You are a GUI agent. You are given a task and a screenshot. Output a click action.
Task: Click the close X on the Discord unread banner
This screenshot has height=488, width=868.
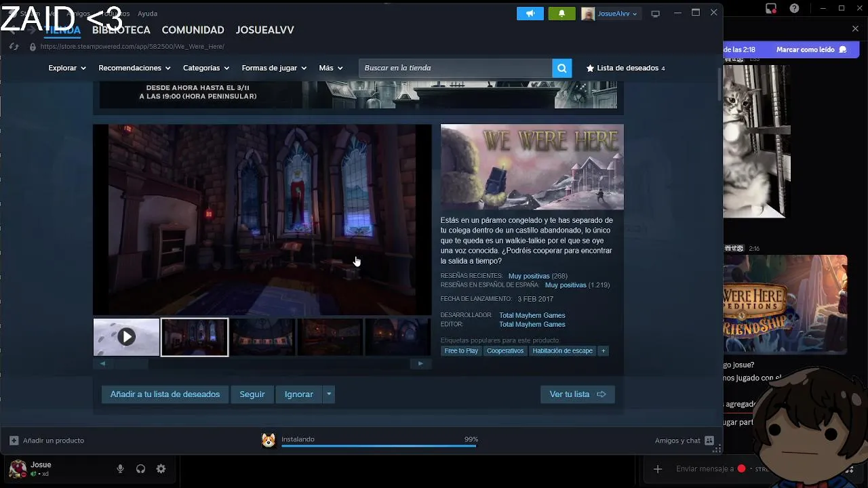click(855, 28)
